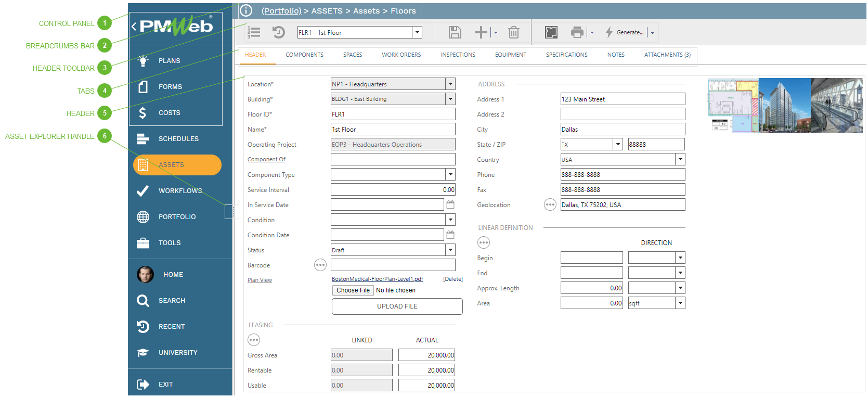The width and height of the screenshot is (868, 397).
Task: Open the In Service Date calendar picker
Action: point(450,205)
